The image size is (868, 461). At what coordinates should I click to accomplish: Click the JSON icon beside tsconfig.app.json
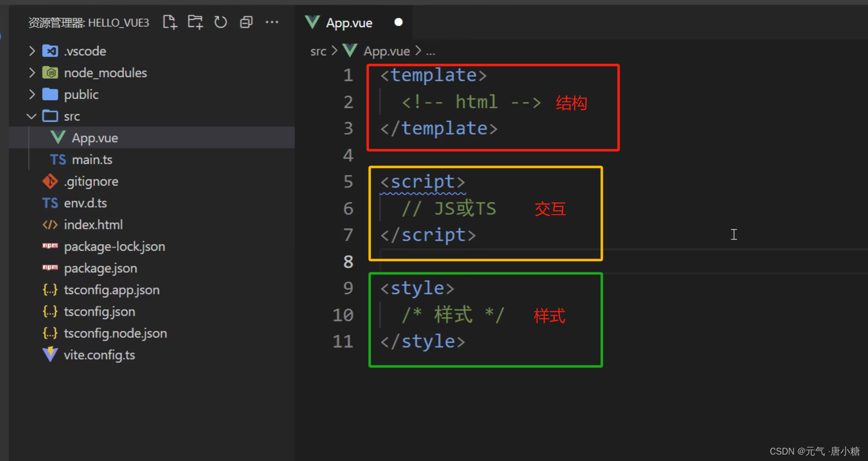tap(50, 290)
